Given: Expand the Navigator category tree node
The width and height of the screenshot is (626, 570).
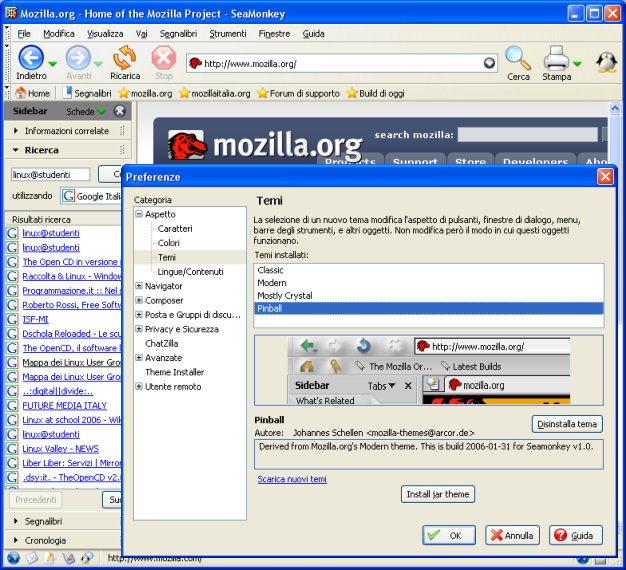Looking at the screenshot, I should [x=139, y=286].
